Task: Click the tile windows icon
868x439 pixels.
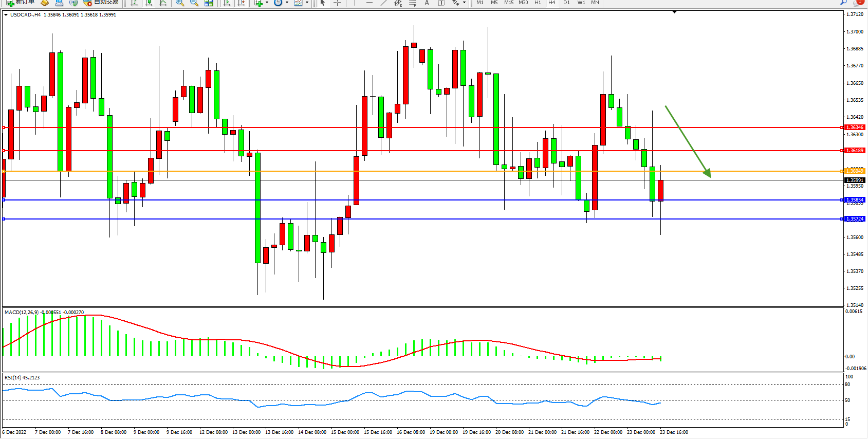Action: point(209,3)
